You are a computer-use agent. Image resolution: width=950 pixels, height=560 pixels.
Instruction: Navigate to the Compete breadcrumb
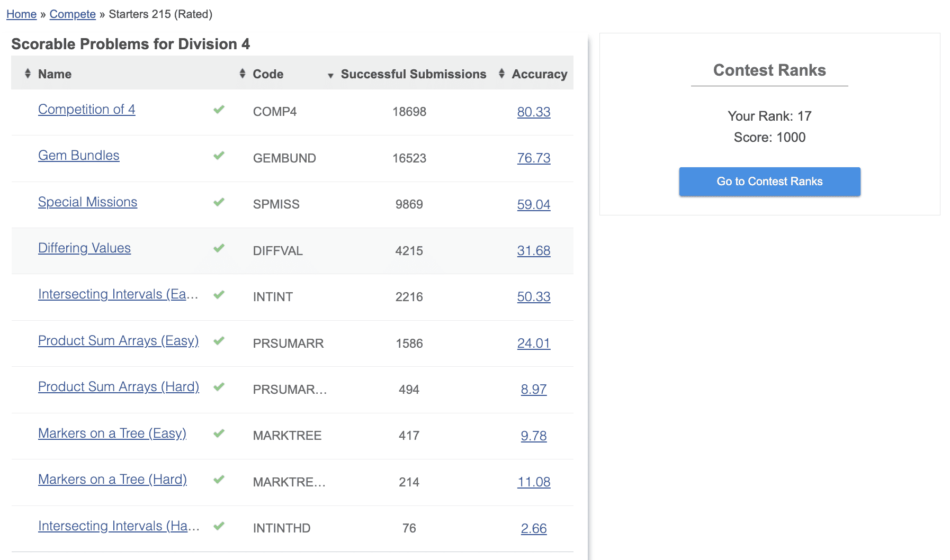click(73, 14)
